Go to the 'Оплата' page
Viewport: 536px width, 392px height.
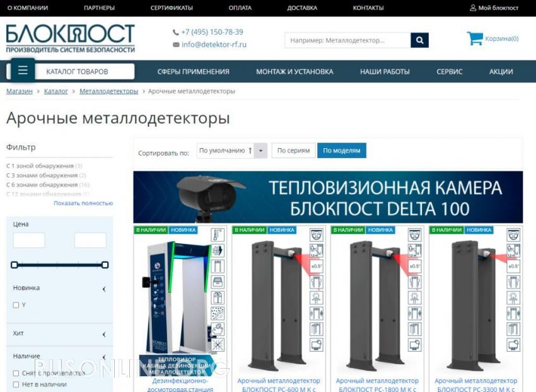[240, 8]
